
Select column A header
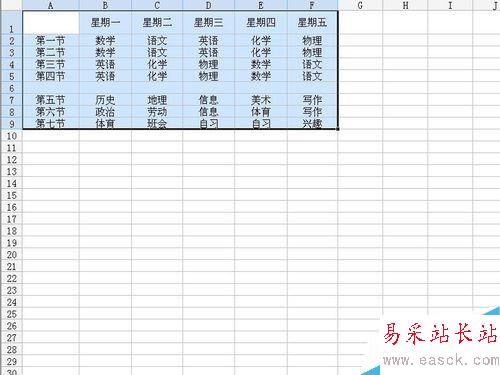(51, 5)
